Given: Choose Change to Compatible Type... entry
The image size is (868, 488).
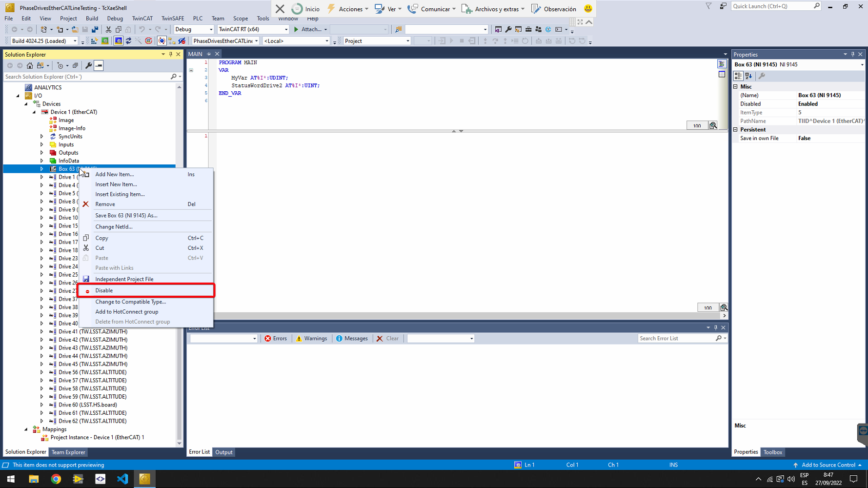Looking at the screenshot, I should (146, 302).
